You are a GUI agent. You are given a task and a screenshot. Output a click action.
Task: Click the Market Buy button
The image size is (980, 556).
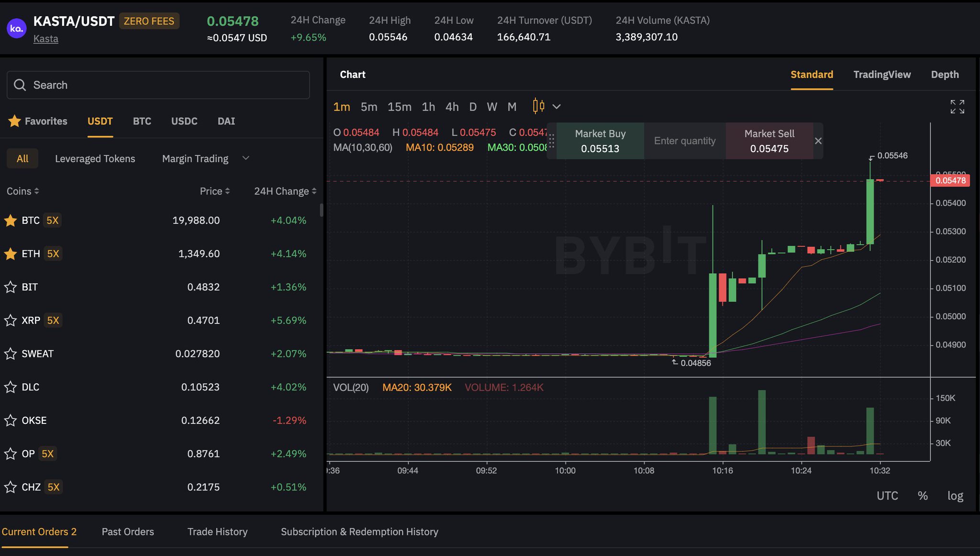(601, 140)
